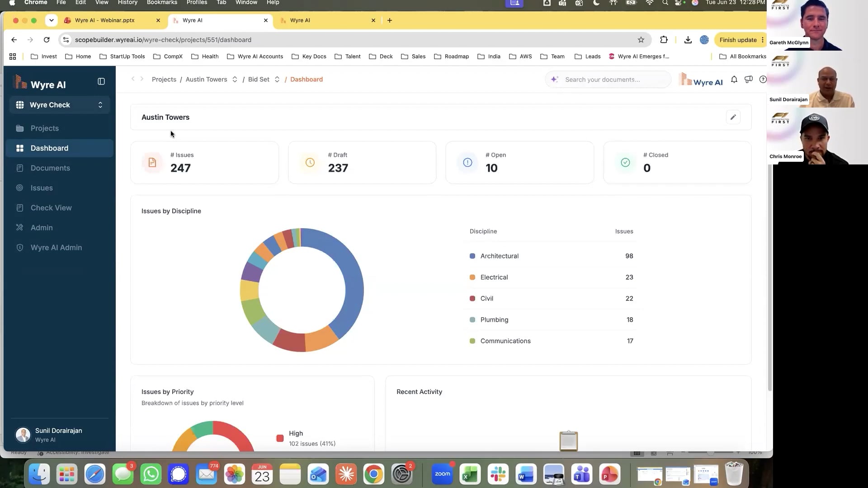Expand the Wyre Check app switcher

click(x=60, y=105)
